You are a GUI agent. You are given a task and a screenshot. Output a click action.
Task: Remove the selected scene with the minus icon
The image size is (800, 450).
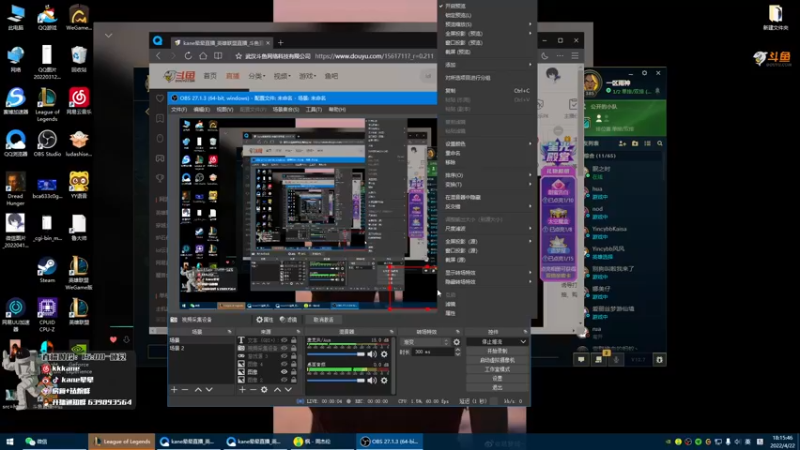[185, 390]
